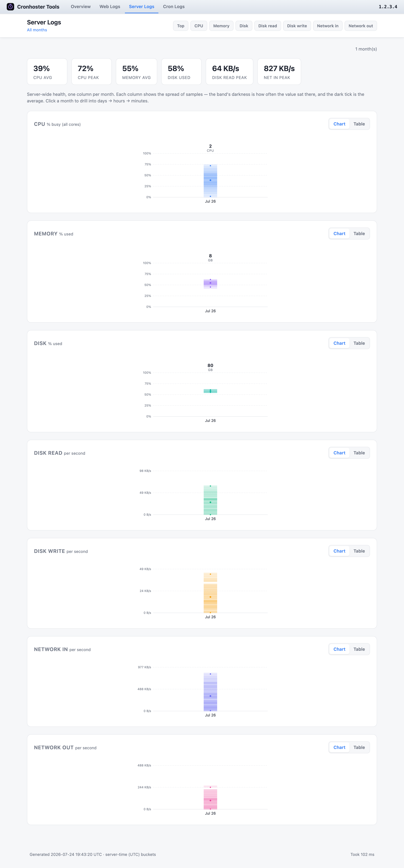Click the All months link

(x=37, y=30)
